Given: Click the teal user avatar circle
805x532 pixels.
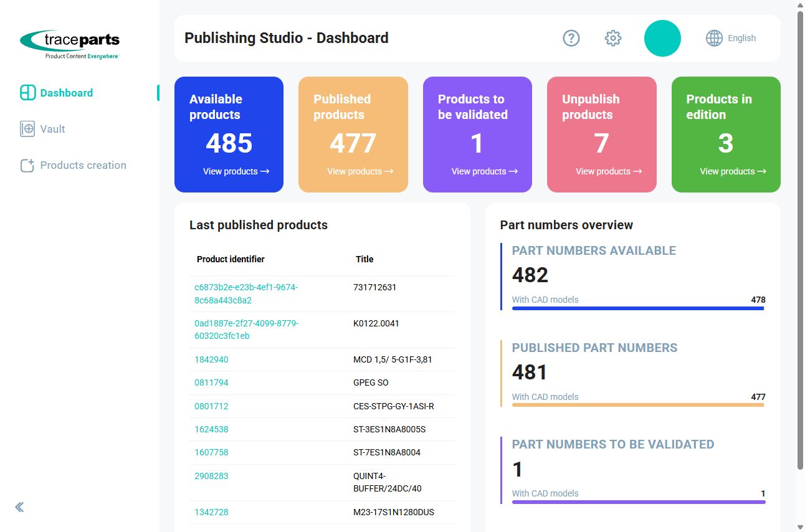Looking at the screenshot, I should 662,38.
